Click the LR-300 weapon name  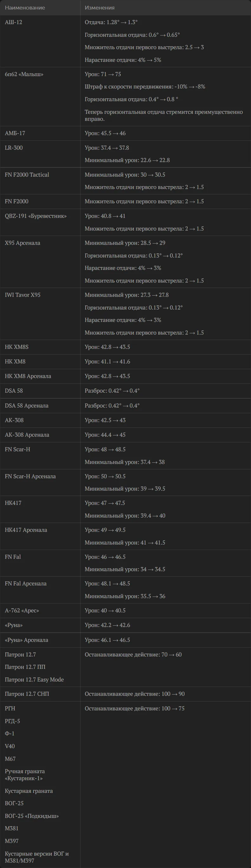(14, 148)
